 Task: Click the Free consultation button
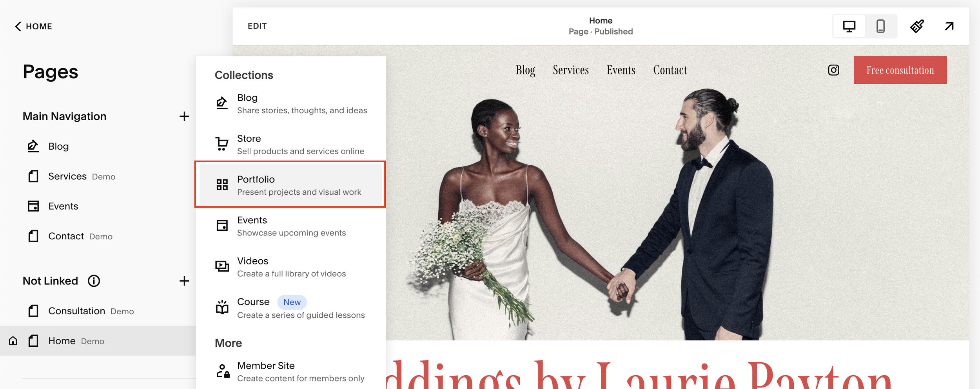coord(900,70)
